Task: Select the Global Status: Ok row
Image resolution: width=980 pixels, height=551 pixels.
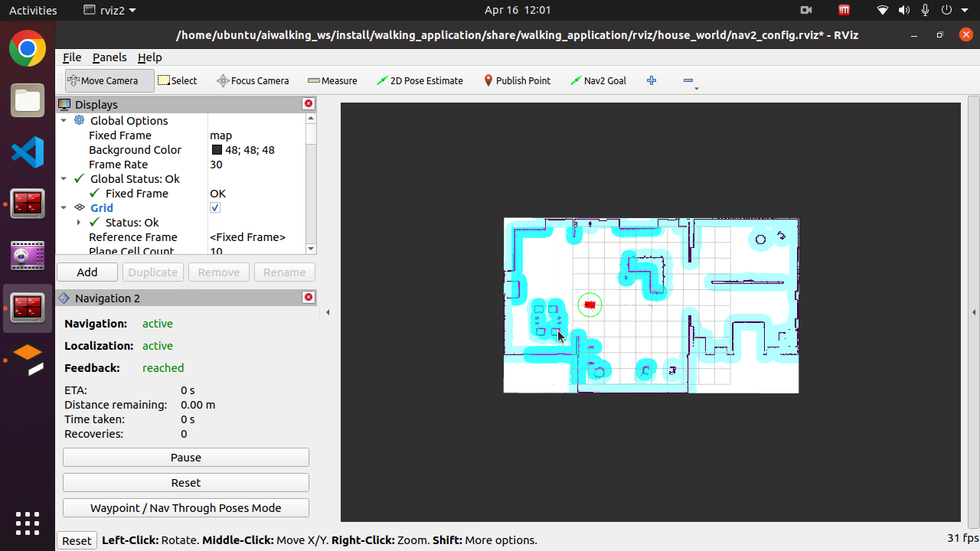Action: pos(181,178)
